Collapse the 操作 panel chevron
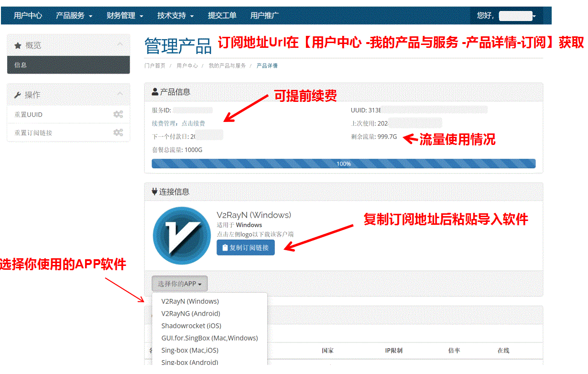Image resolution: width=588 pixels, height=374 pixels. [120, 95]
